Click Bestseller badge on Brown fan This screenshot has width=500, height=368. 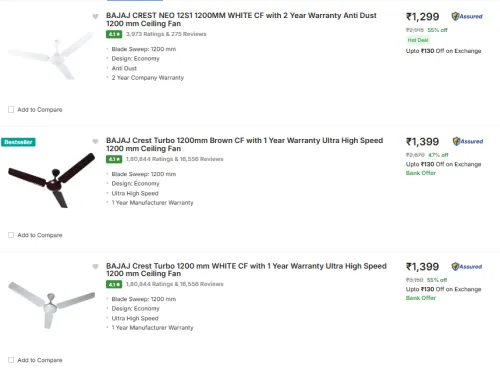click(18, 142)
